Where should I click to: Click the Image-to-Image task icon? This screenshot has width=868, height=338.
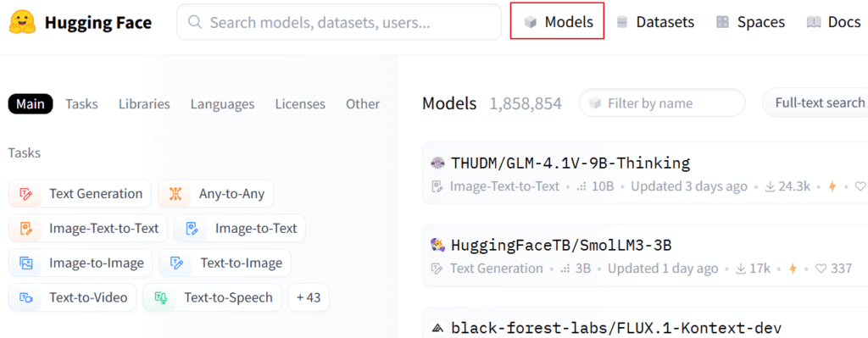[25, 263]
